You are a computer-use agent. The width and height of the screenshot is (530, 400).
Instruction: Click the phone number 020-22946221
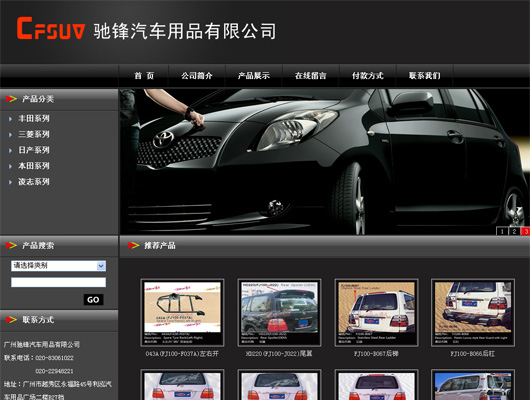click(x=54, y=371)
